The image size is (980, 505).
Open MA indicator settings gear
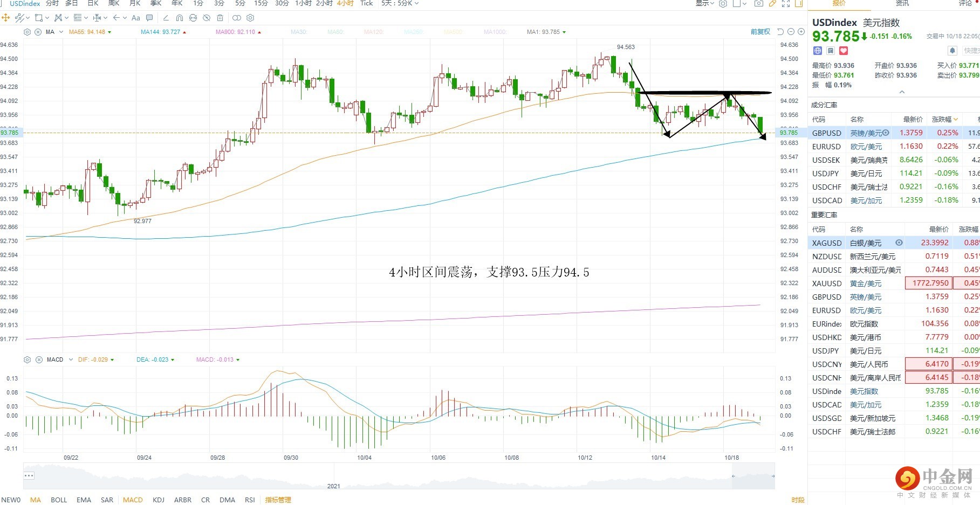click(x=28, y=32)
